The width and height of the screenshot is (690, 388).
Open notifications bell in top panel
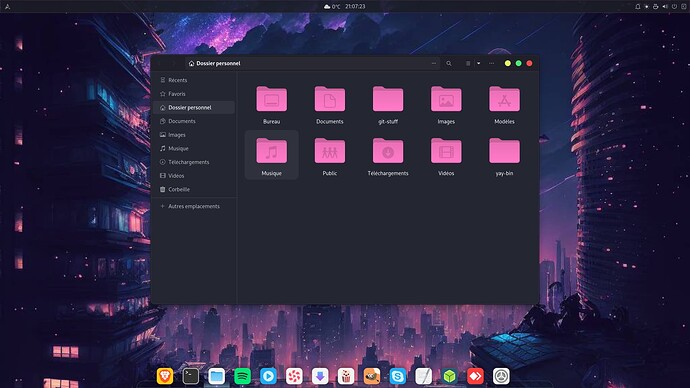tap(637, 7)
